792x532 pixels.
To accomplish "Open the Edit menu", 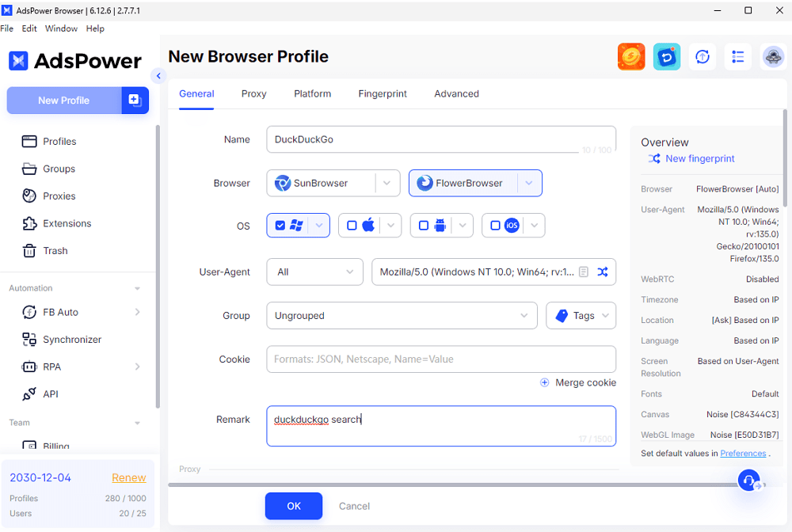I will click(x=29, y=28).
